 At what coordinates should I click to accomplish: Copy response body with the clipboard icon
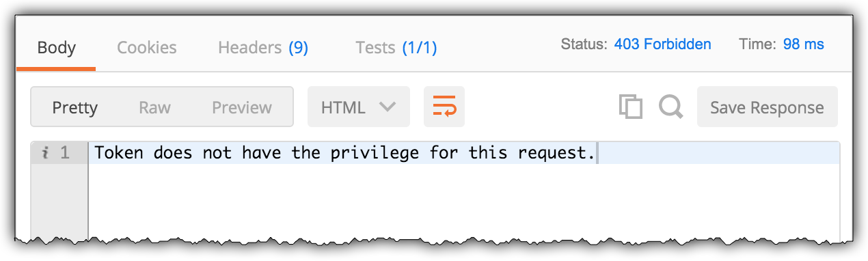[630, 107]
